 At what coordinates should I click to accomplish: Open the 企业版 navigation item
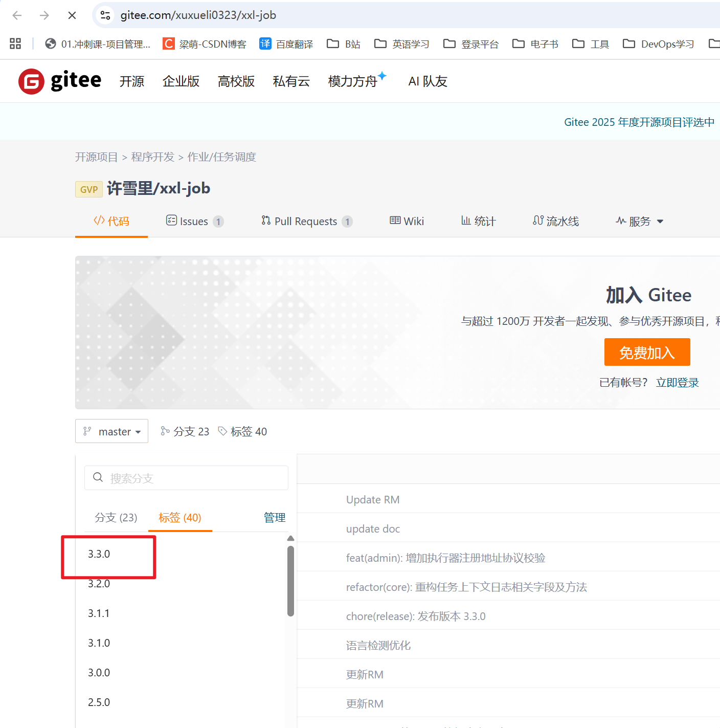coord(181,81)
